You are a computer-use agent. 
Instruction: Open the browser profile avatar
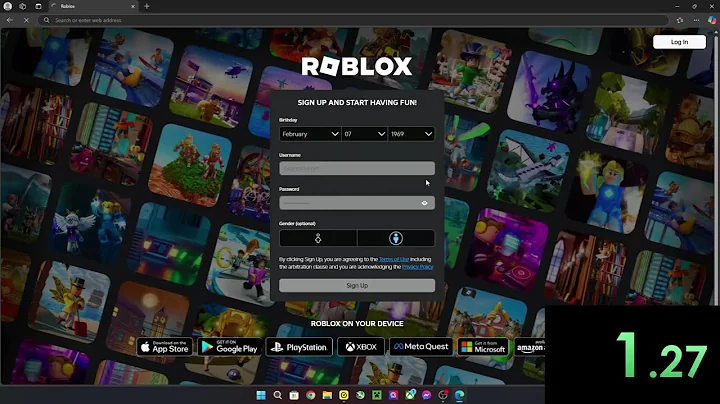click(8, 6)
